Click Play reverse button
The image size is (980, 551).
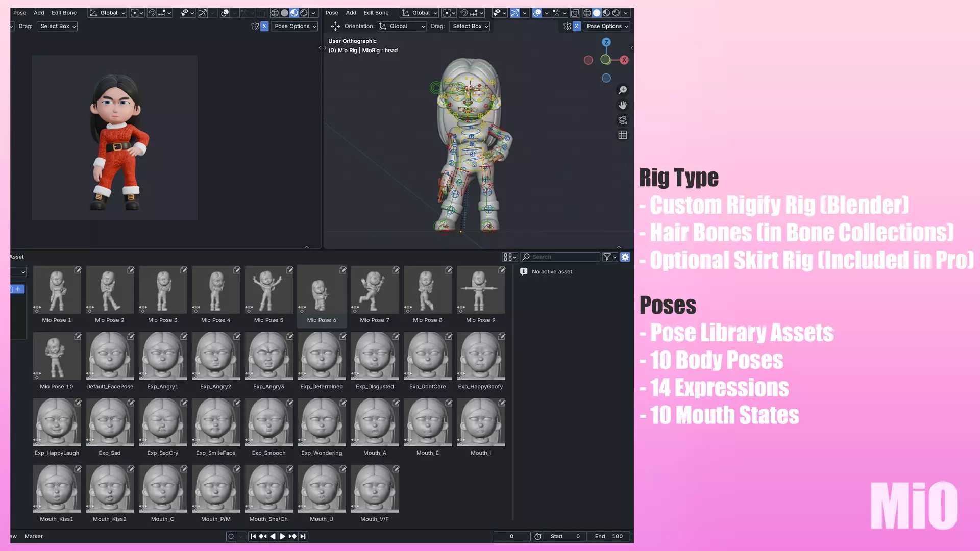(273, 536)
